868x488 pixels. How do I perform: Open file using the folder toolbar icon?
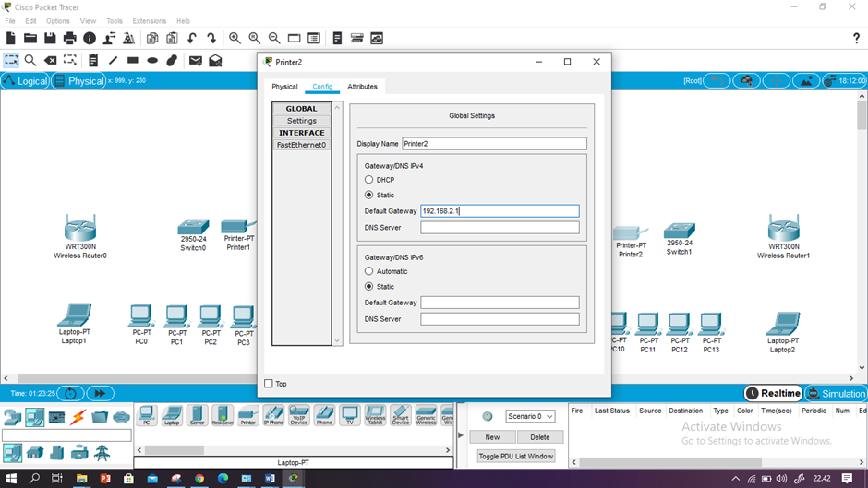[30, 38]
